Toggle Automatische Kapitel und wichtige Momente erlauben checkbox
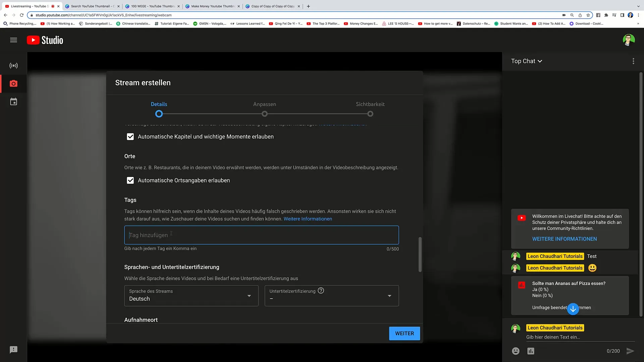Screen dimensions: 644x362 coord(130,136)
